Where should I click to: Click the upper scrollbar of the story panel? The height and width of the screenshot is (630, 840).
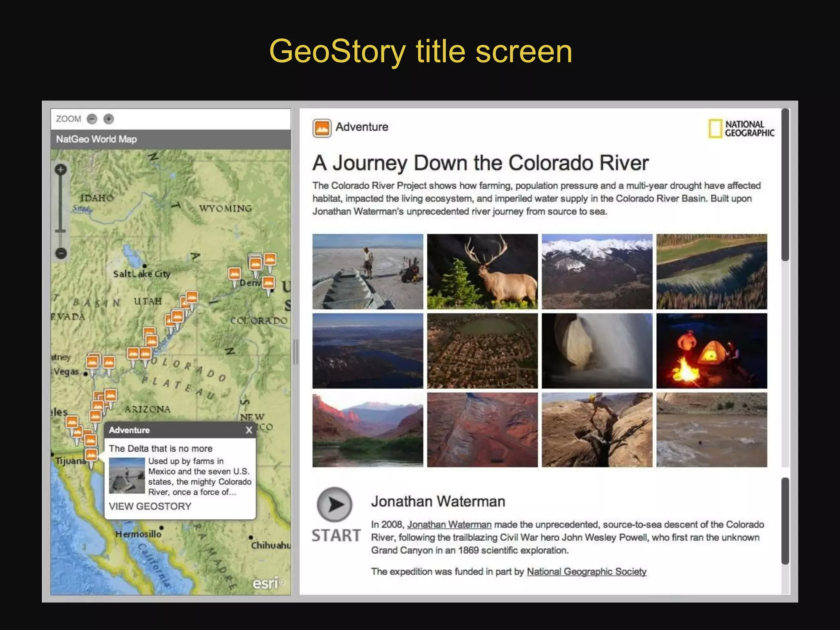[x=785, y=185]
